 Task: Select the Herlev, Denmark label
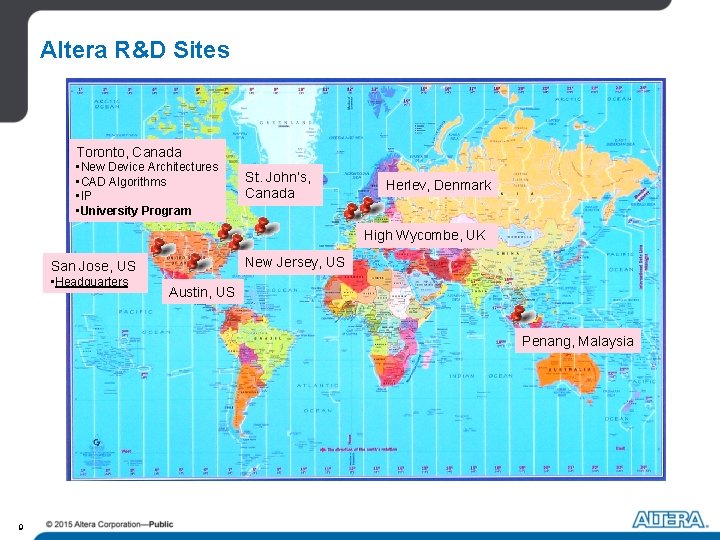(x=438, y=185)
